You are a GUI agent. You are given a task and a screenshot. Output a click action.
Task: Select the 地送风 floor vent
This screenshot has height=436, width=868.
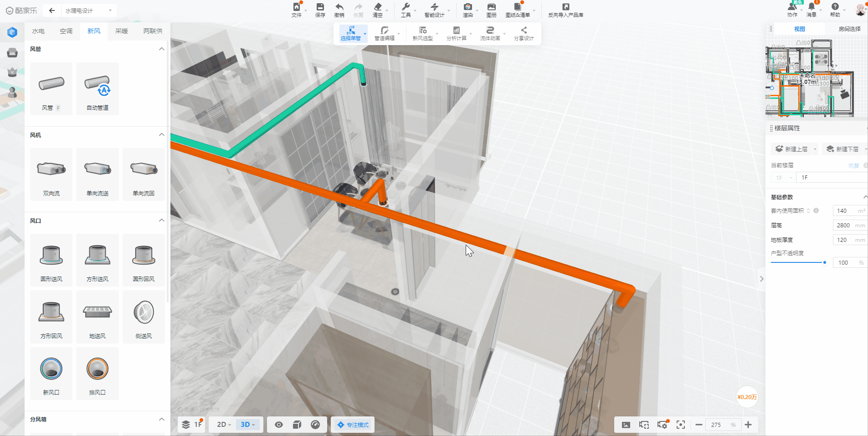point(97,317)
